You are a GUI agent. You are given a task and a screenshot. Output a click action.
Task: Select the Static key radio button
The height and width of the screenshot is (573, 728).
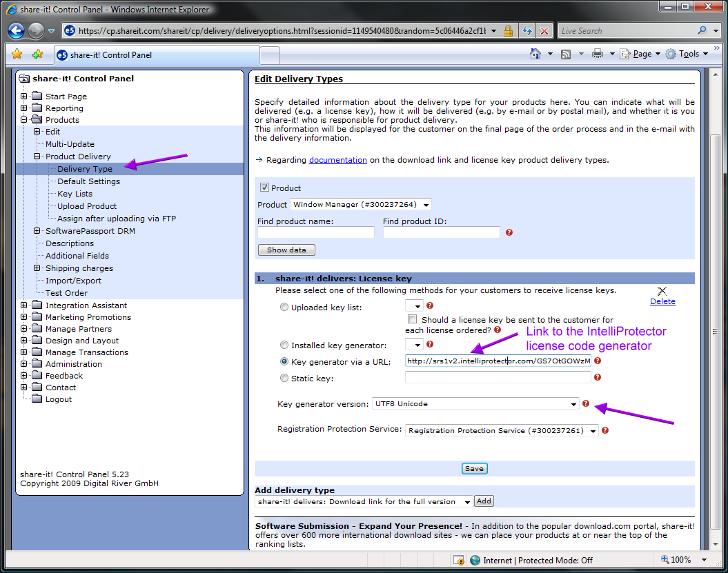pyautogui.click(x=284, y=378)
